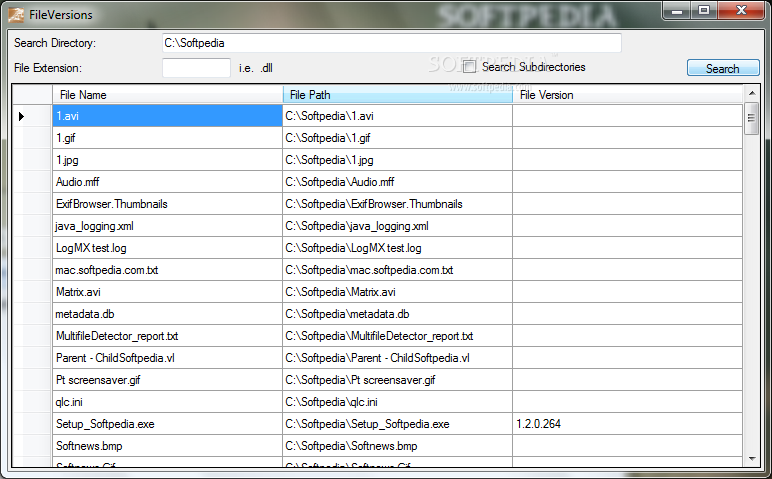Select the Softnews.bmp file name cell
This screenshot has height=479, width=772.
(x=167, y=446)
